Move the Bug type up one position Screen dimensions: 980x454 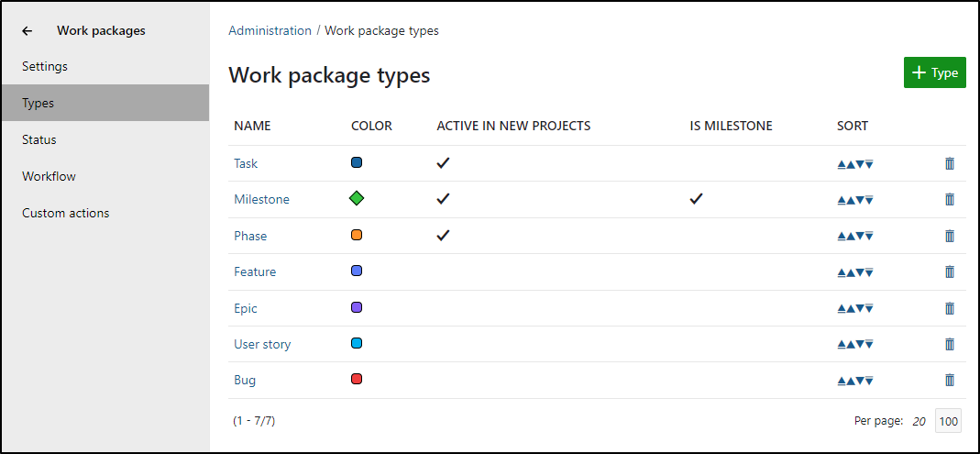point(850,381)
